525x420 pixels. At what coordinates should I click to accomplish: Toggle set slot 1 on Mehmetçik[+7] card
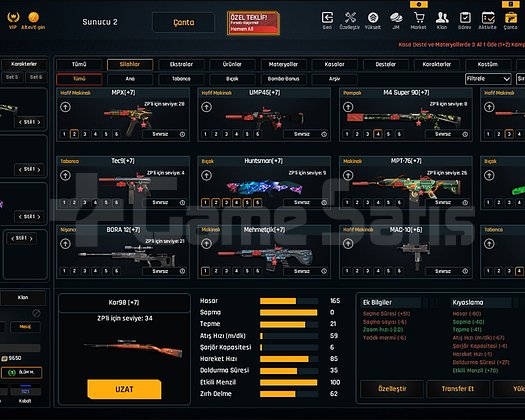click(x=206, y=271)
